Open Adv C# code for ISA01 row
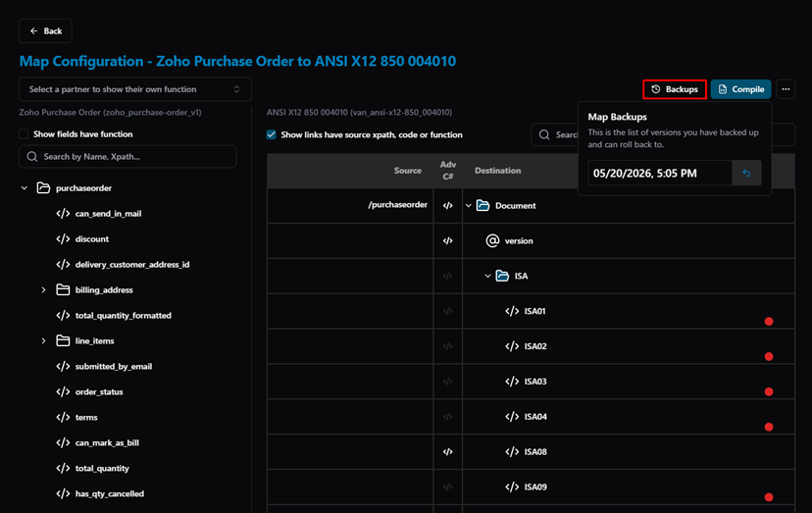 pyautogui.click(x=448, y=311)
